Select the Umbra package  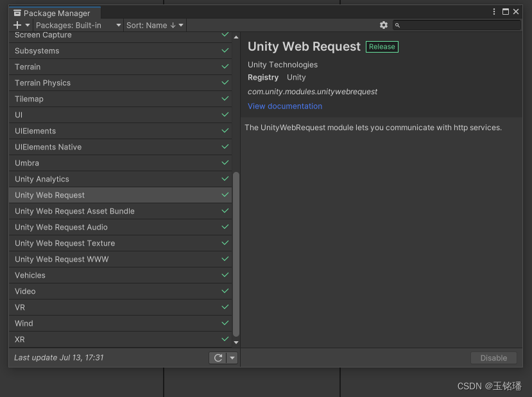121,163
